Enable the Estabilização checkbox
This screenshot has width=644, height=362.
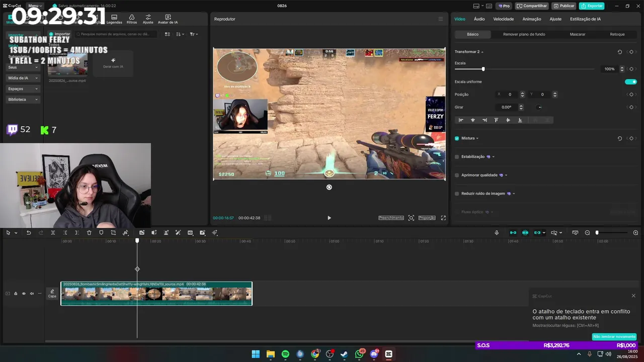point(457,157)
